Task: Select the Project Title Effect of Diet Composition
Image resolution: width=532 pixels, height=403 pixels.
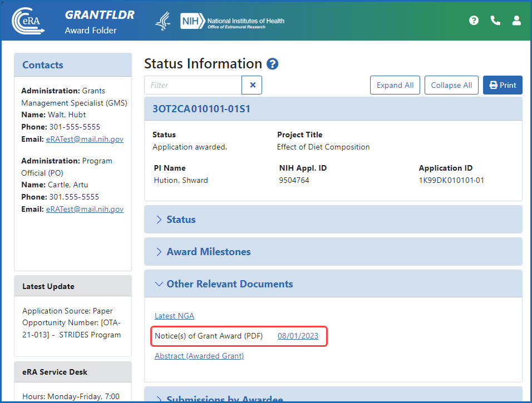Action: pos(323,147)
